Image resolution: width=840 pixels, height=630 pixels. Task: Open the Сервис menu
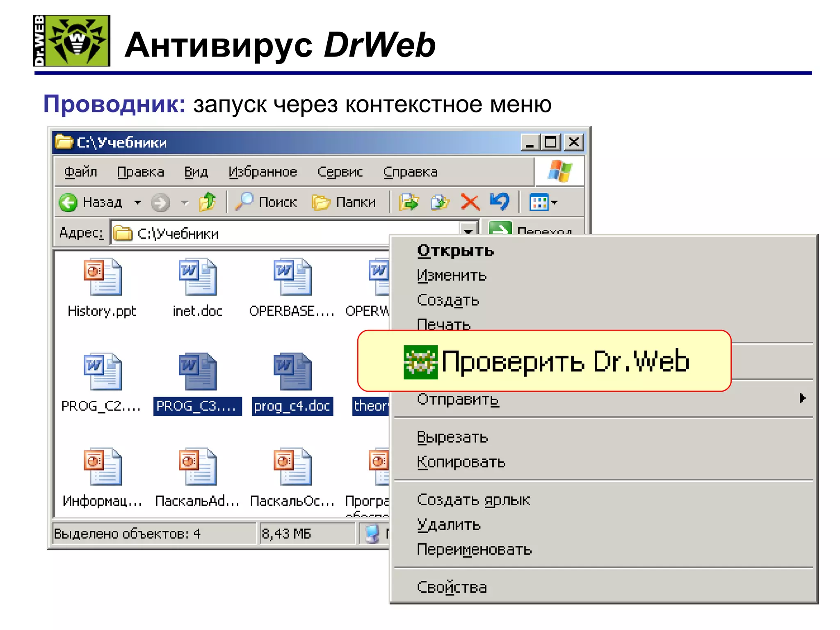tap(340, 172)
